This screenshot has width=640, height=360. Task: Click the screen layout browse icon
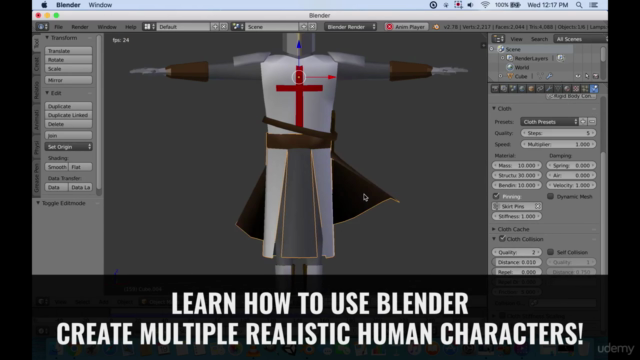pyautogui.click(x=149, y=27)
